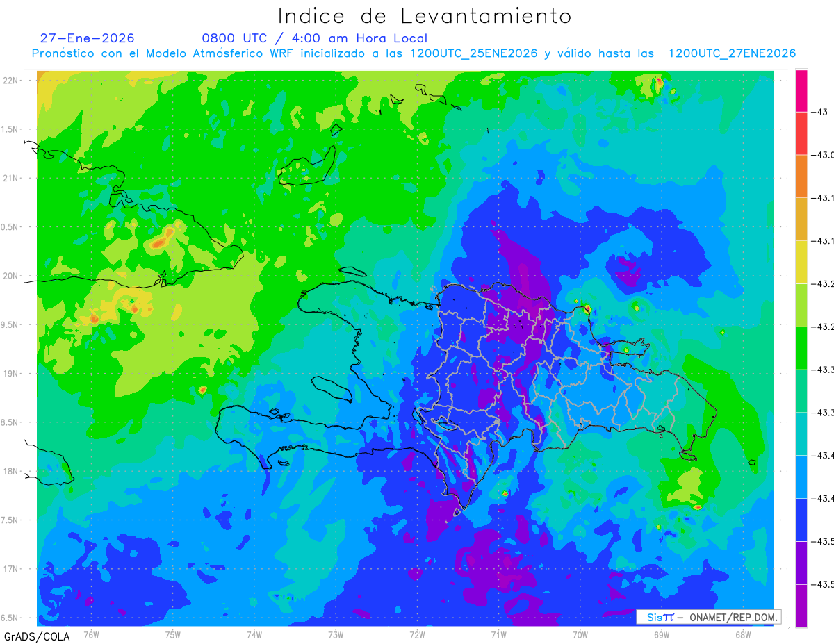Screen dimensions: 834x644
Task: Click the sea-green colorbar swatch
Action: coord(801,390)
